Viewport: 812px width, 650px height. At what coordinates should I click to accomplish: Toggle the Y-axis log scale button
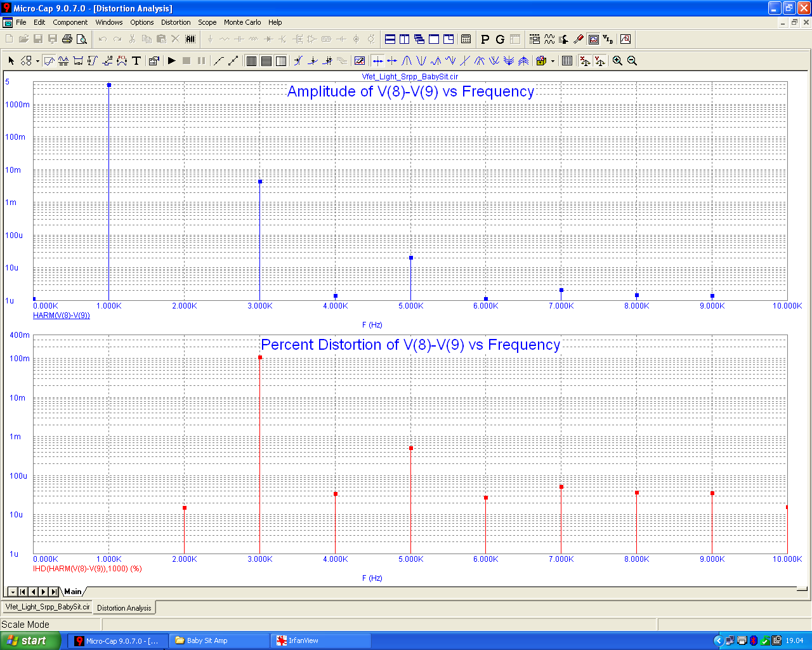pos(599,61)
